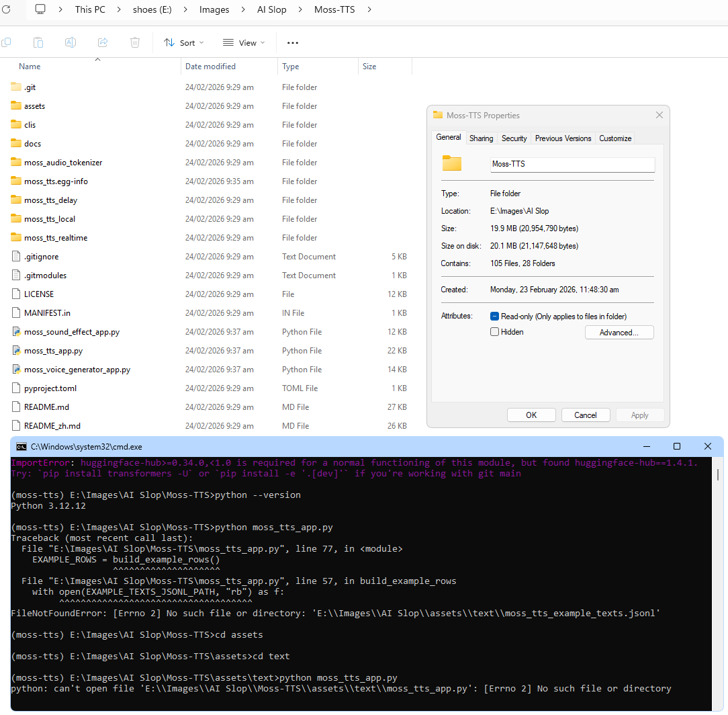Screen dimensions: 728x715
Task: Toggle the Hidden attribute checkbox
Action: tap(494, 332)
